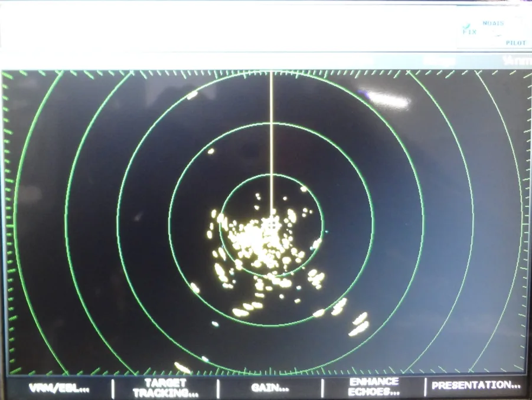Open the Enhance Echoes soft key menu
Image resolution: width=532 pixels, height=400 pixels.
coord(374,387)
